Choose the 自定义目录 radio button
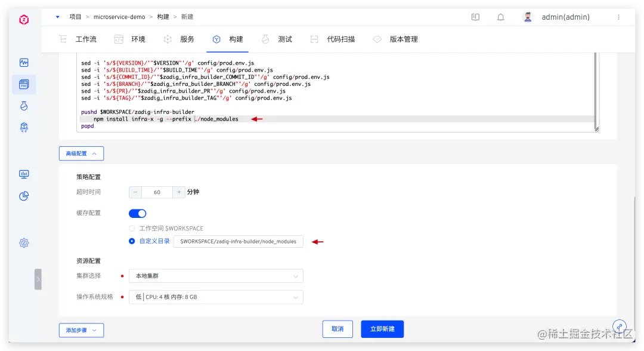The image size is (644, 351). pos(134,241)
